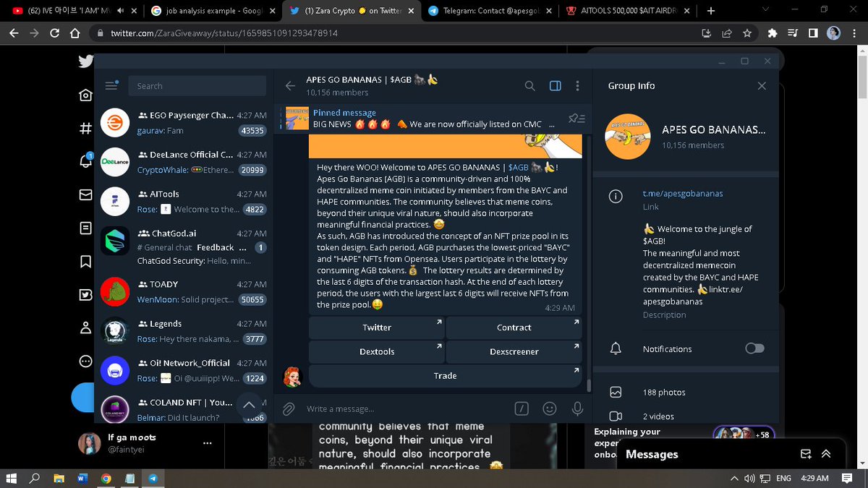Search within the APES GO BANANAS chat
Screen dimensions: 868x488
pos(529,85)
